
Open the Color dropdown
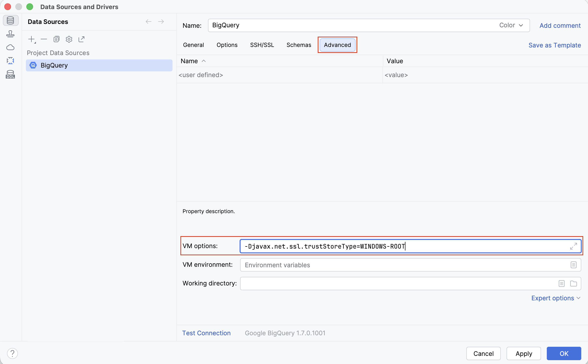511,25
